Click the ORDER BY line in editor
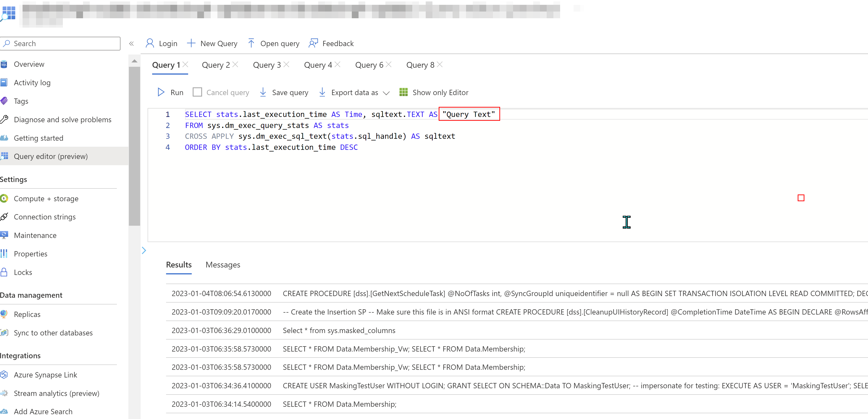Viewport: 868px width, 419px height. [x=271, y=147]
